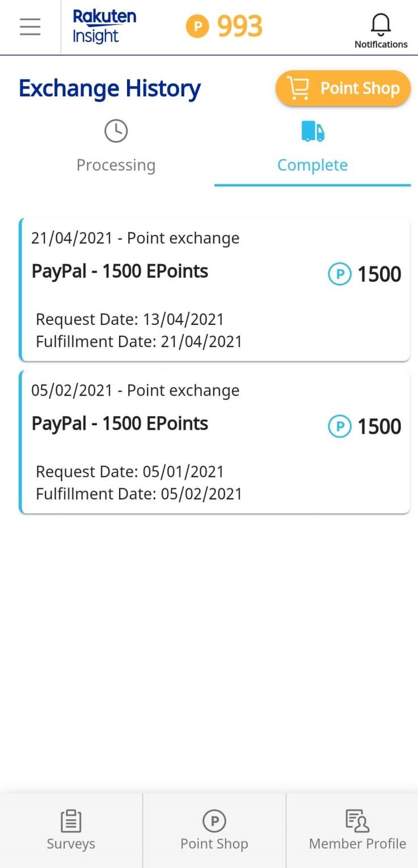Screen dimensions: 418x868
Task: Tap the Processing clock icon
Action: (116, 131)
